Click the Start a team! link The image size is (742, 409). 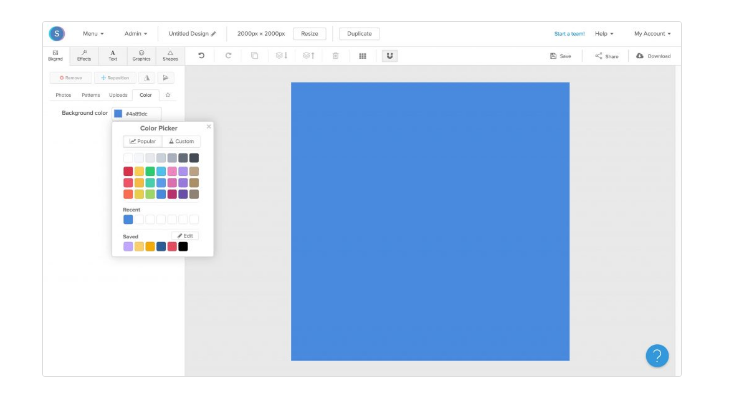569,34
